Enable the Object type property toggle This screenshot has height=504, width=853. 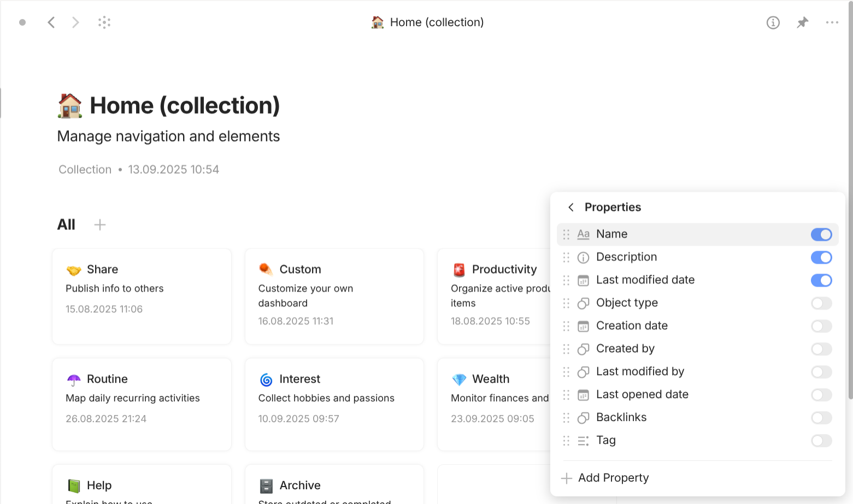821,303
